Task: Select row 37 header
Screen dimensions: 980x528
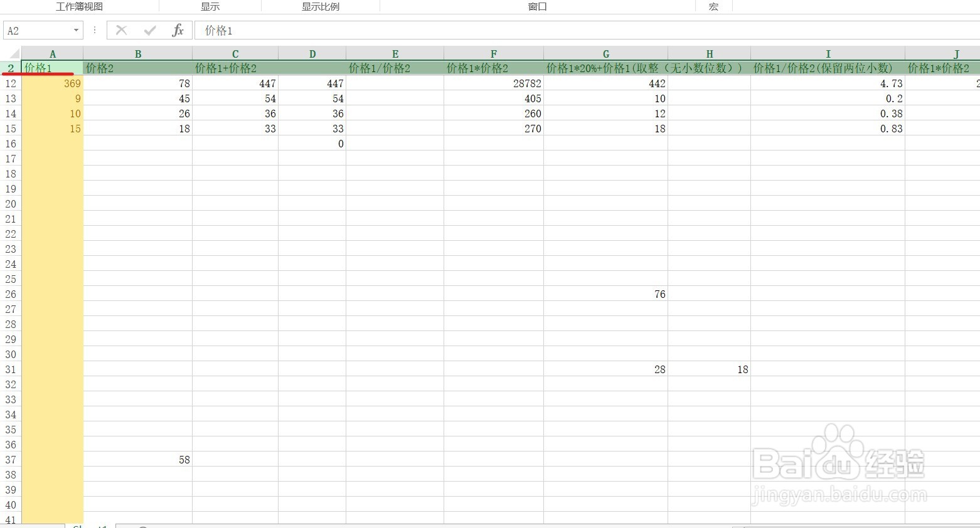Action: click(x=11, y=460)
